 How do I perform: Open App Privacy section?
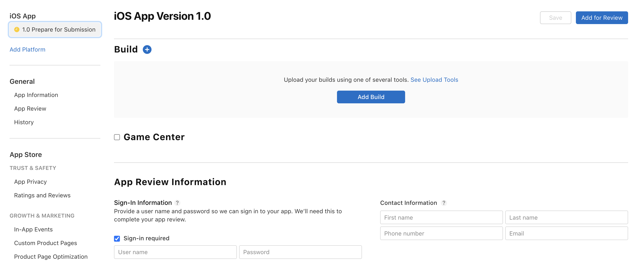pyautogui.click(x=30, y=182)
